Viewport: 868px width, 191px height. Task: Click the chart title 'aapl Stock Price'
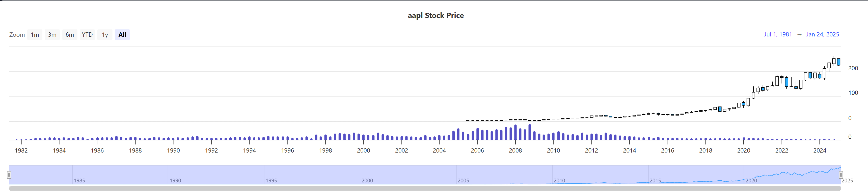436,15
